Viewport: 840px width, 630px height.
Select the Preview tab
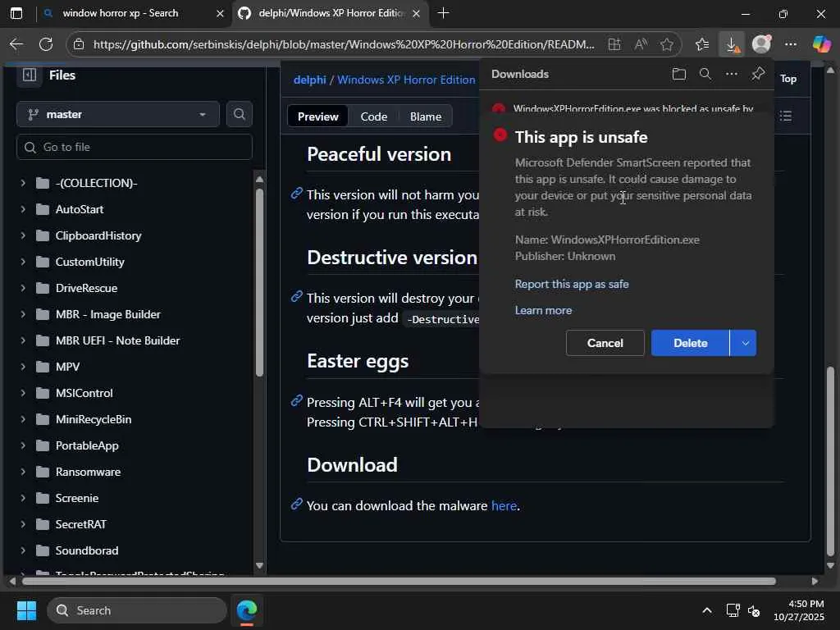coord(317,116)
